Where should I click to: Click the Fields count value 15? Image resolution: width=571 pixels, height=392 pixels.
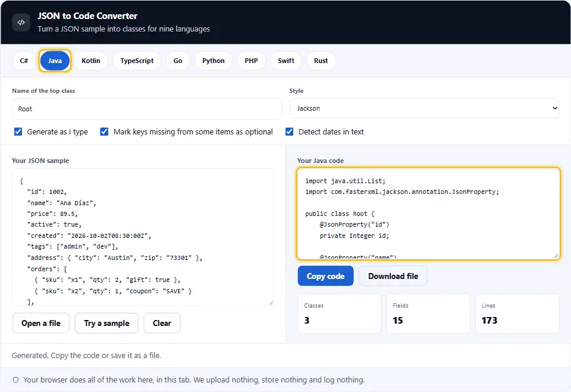[x=398, y=320]
